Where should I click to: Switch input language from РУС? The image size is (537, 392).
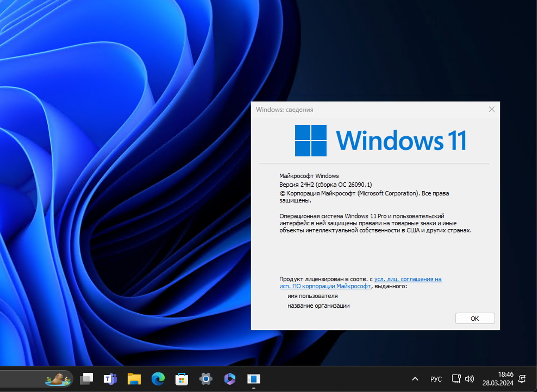[436, 379]
